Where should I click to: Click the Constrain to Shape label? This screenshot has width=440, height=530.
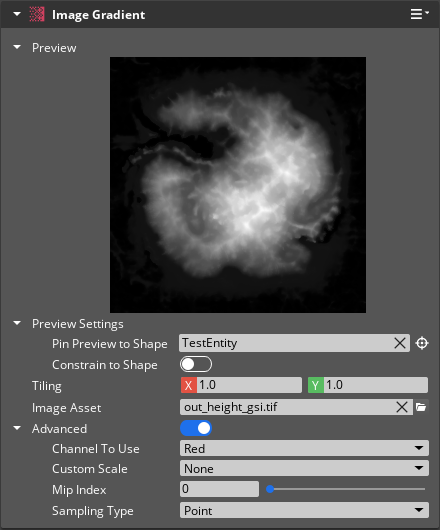coord(105,365)
